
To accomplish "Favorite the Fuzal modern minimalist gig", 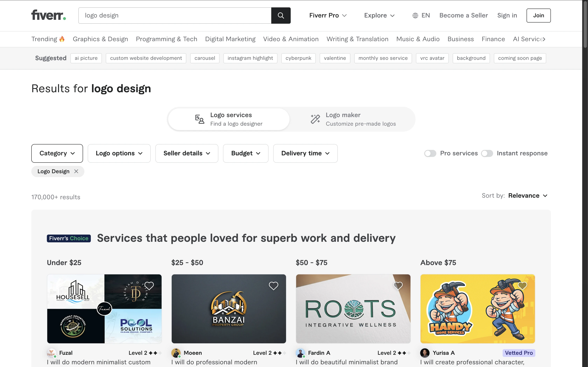I will click(x=149, y=286).
